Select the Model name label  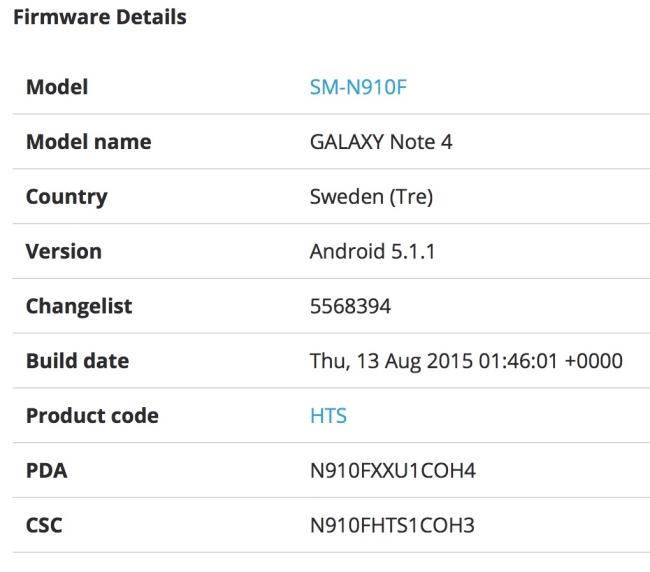tap(88, 142)
